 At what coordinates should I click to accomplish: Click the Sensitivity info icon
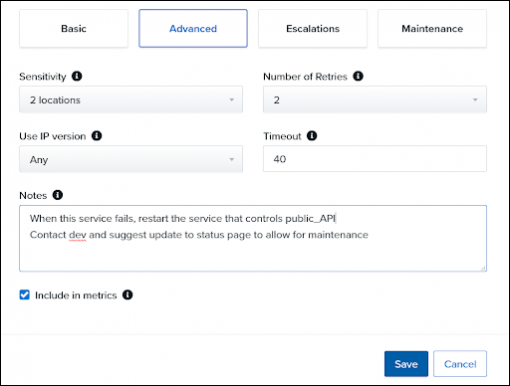tap(77, 76)
